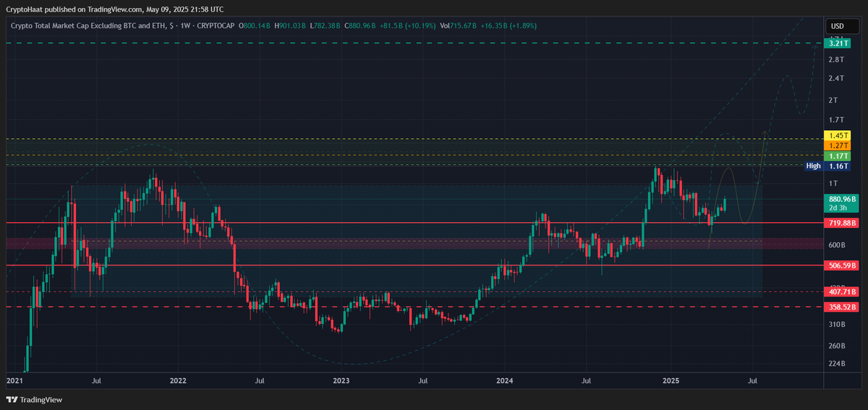Screen dimensions: 868x410
Task: Click the 310B tick on the price axis
Action: click(838, 324)
